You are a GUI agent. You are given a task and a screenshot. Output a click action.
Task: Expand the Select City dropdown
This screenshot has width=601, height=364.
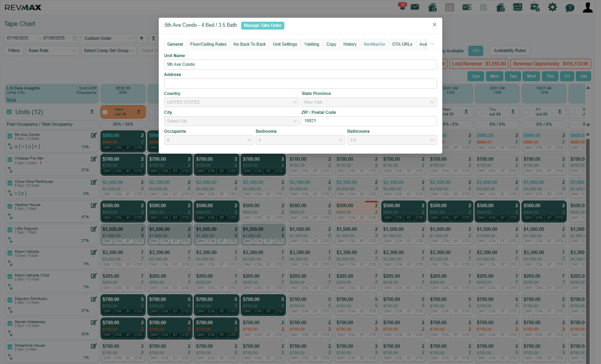point(232,121)
